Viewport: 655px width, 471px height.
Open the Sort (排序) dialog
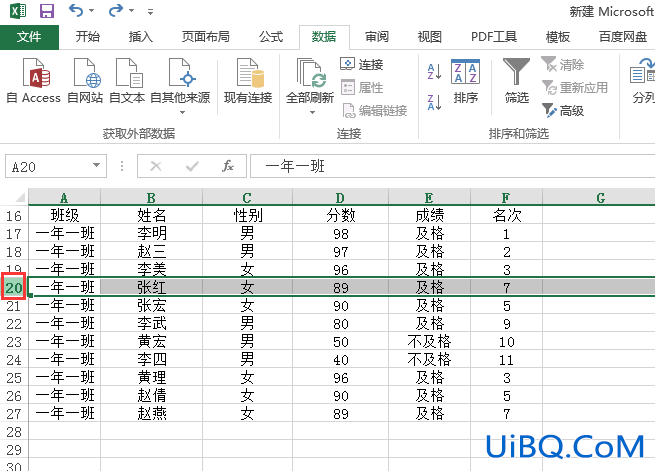(x=465, y=81)
